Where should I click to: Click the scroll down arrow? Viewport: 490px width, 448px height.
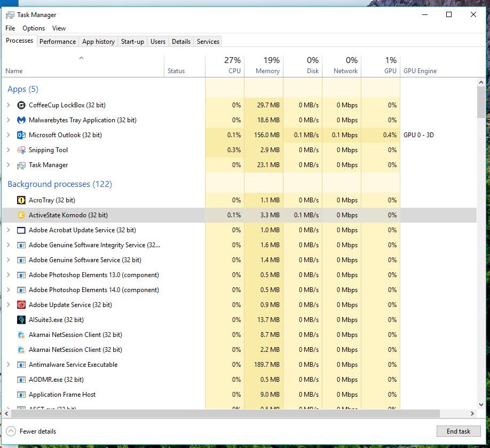click(481, 405)
